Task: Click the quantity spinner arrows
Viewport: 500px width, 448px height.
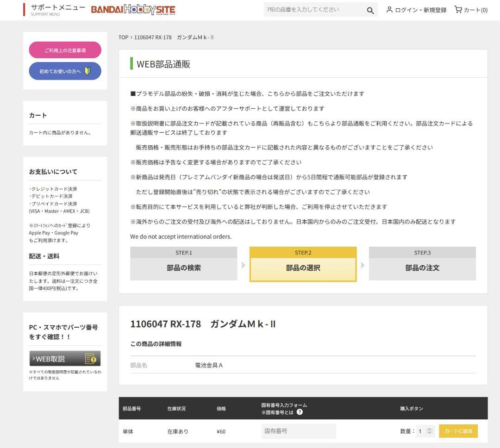Action: click(429, 431)
